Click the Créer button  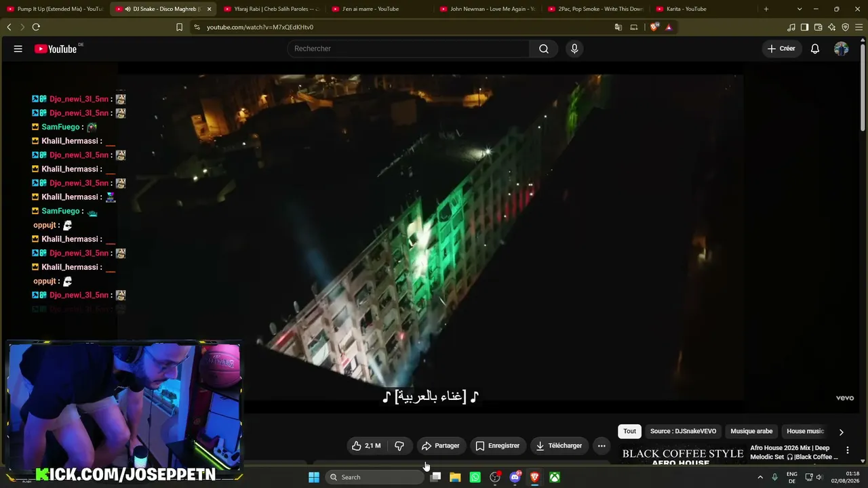[781, 49]
